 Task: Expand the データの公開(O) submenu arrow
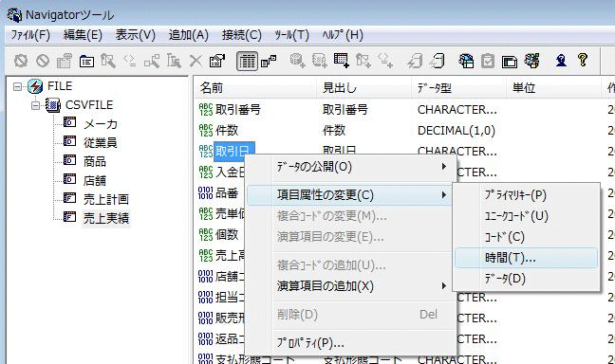[x=444, y=167]
